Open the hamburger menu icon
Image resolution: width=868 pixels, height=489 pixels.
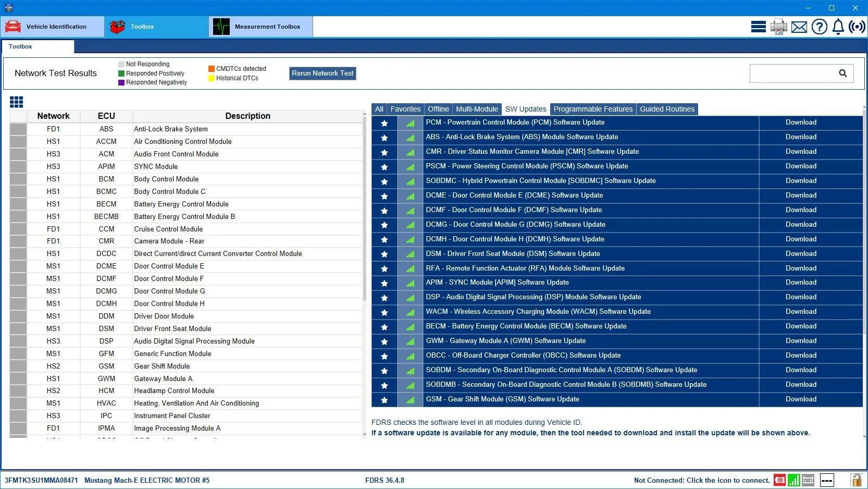point(758,27)
